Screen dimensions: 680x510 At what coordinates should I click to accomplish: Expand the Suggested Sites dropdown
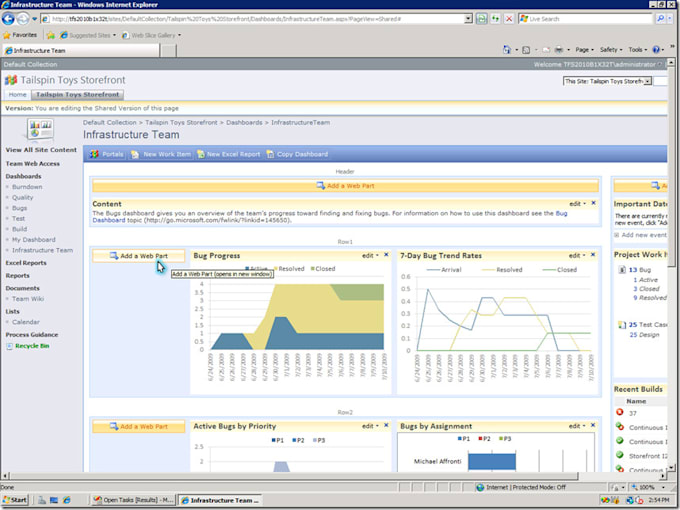point(114,35)
